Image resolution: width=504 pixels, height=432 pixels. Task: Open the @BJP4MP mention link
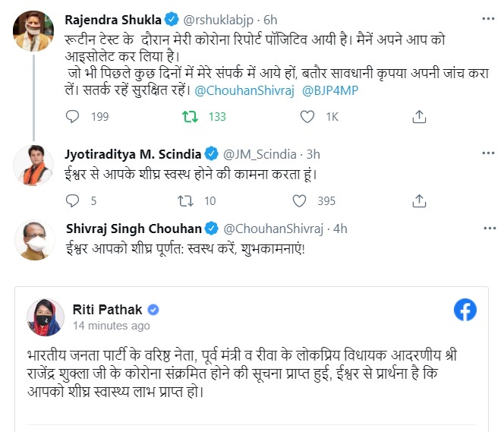[330, 90]
